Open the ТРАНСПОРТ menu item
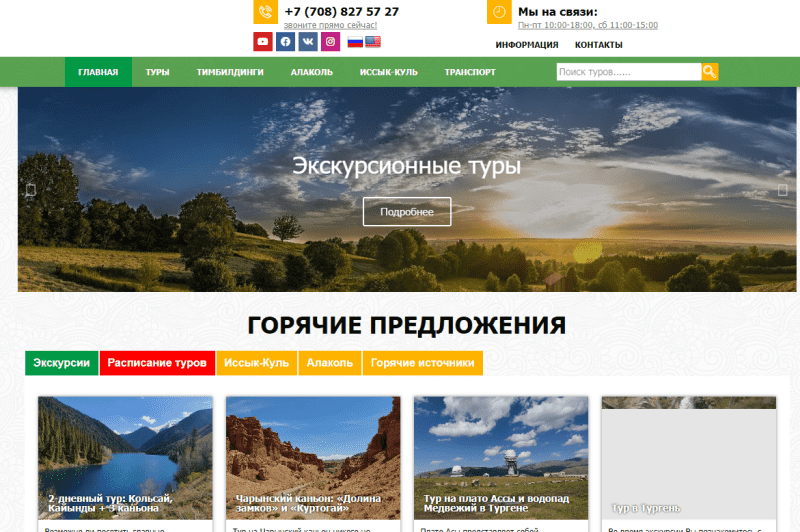The image size is (800, 532). click(470, 72)
